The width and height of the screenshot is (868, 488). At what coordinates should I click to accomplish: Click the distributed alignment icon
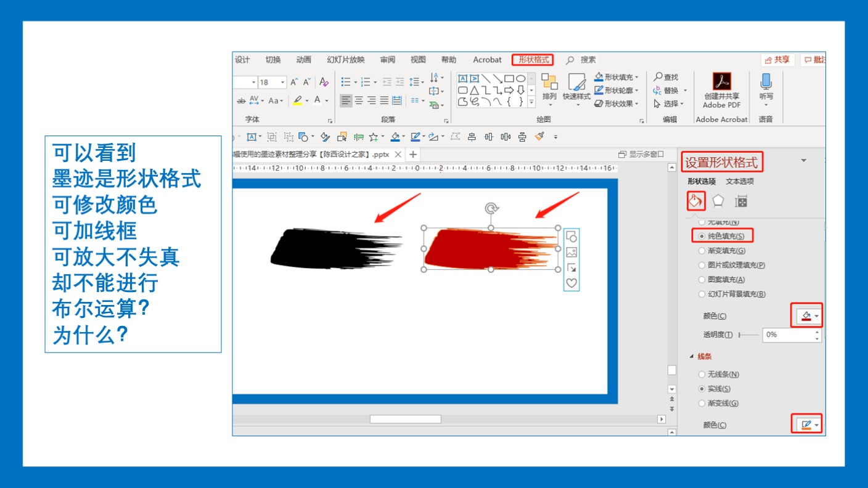point(397,100)
